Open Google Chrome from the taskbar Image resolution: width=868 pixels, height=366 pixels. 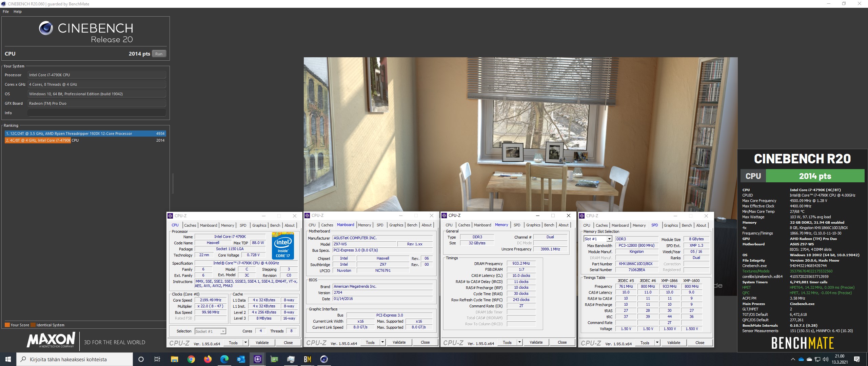pos(191,359)
